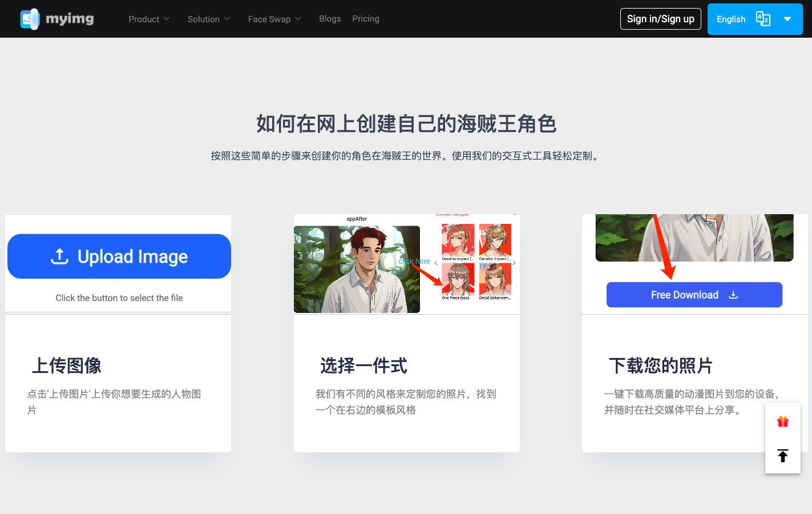The image size is (812, 514).
Task: Select a Genshin Impact style thumbnail
Action: (457, 240)
